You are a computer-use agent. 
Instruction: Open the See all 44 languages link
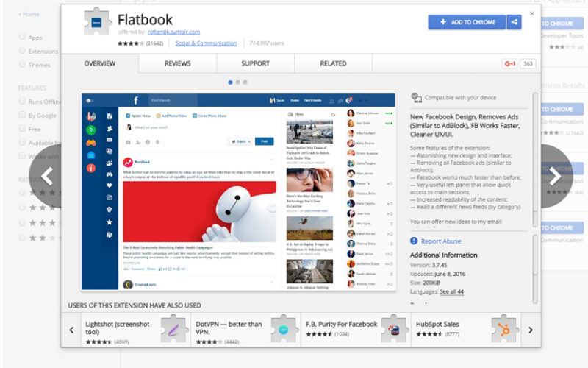tap(451, 291)
